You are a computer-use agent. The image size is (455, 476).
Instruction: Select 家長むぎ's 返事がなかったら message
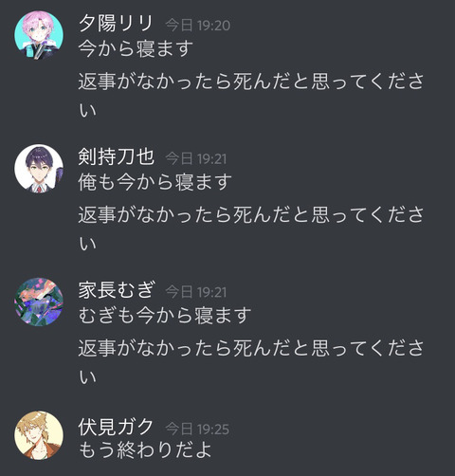point(251,361)
